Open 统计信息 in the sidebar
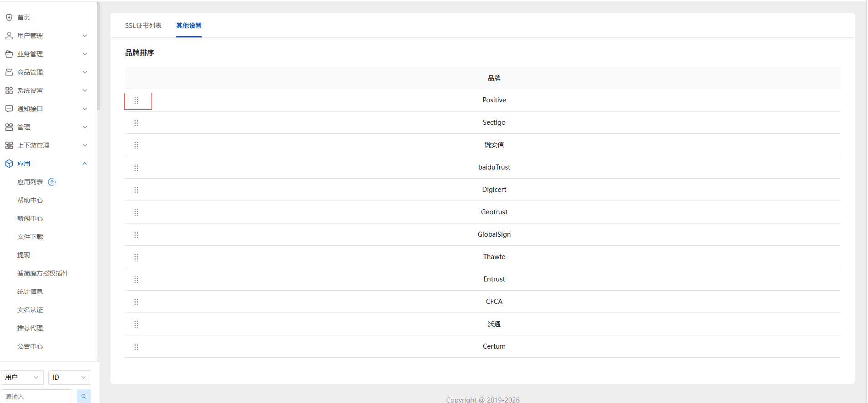This screenshot has width=868, height=403. [x=30, y=292]
